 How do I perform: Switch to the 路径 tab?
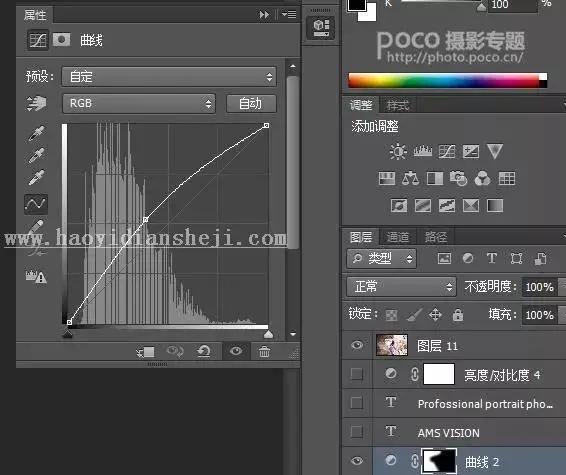pyautogui.click(x=436, y=237)
